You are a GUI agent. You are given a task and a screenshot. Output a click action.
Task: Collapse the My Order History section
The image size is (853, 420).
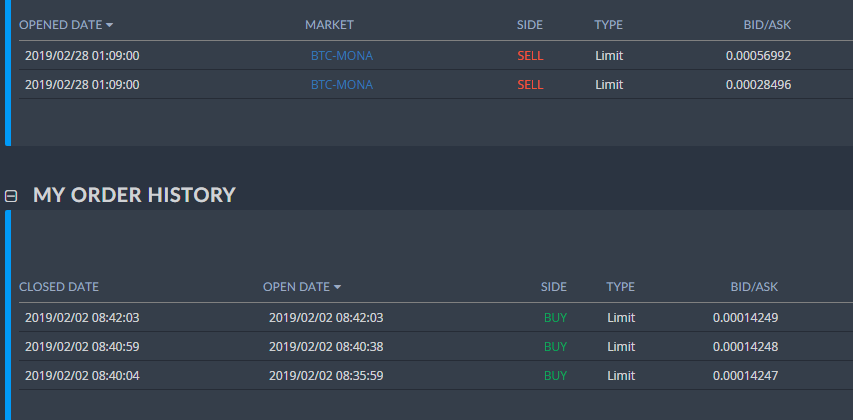(x=11, y=196)
